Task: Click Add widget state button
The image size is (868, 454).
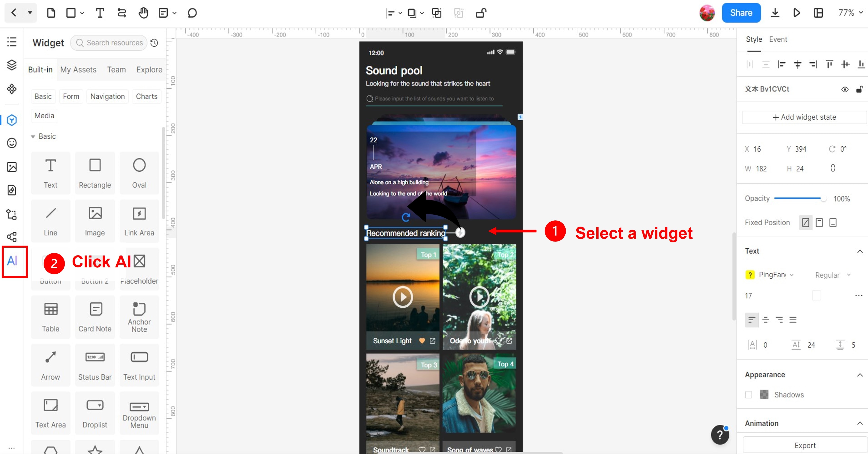Action: tap(804, 117)
